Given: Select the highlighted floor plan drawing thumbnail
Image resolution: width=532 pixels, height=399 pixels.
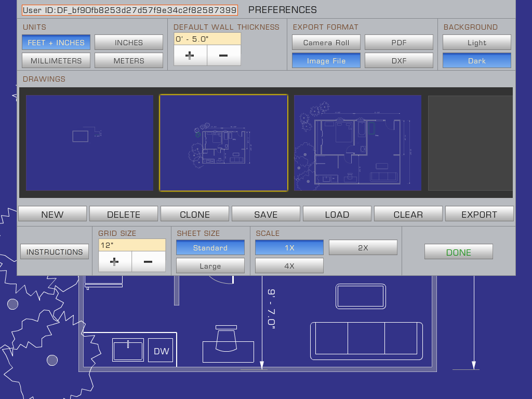Looking at the screenshot, I should tap(223, 143).
